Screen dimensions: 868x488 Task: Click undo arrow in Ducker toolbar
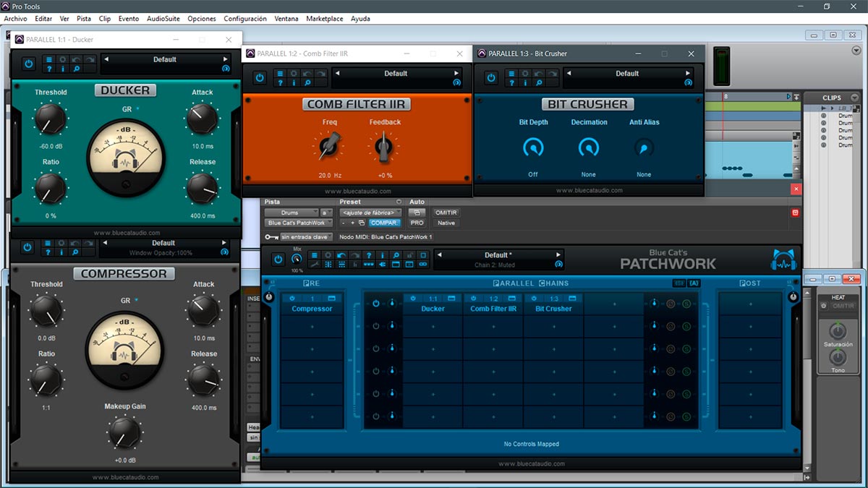point(77,59)
